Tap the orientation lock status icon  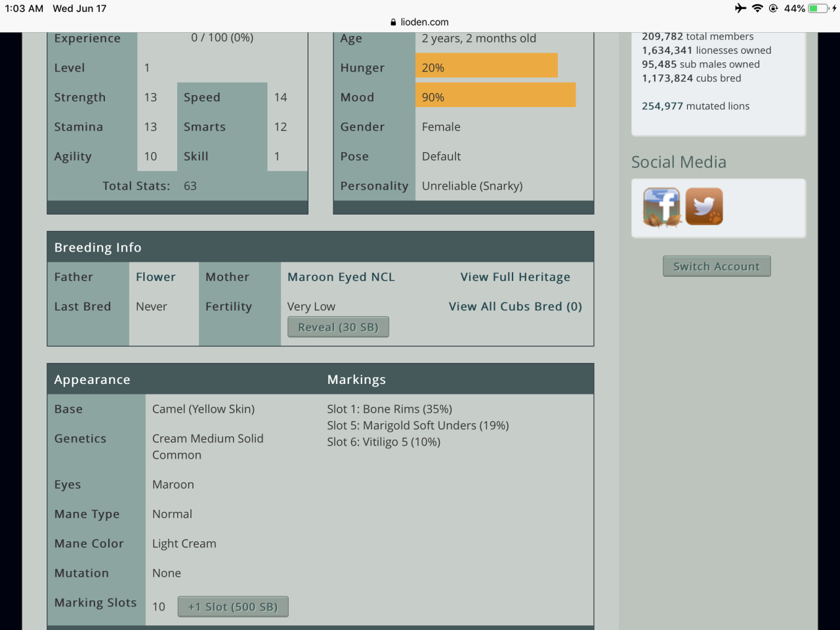click(x=773, y=9)
